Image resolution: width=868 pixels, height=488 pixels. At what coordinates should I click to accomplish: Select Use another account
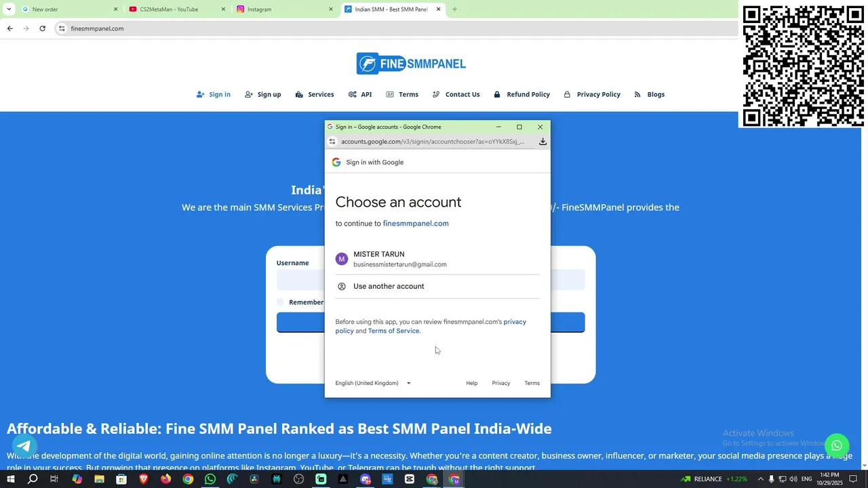coord(437,286)
